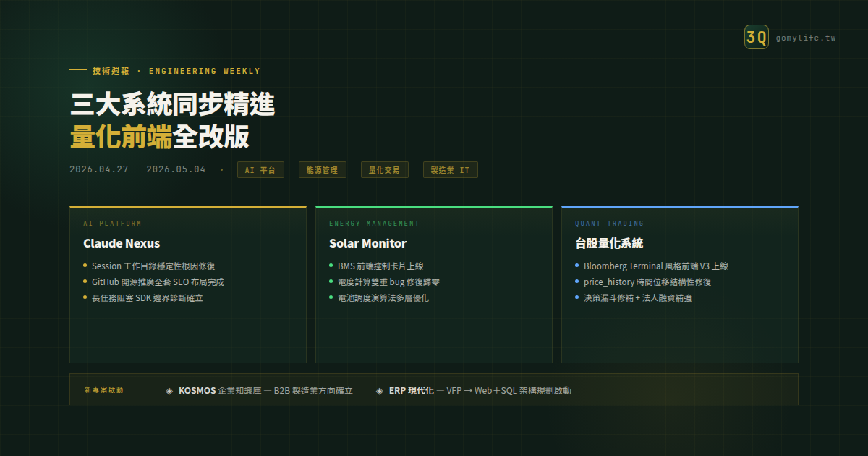Click 電池調度演算法多層優化 item

click(x=383, y=298)
